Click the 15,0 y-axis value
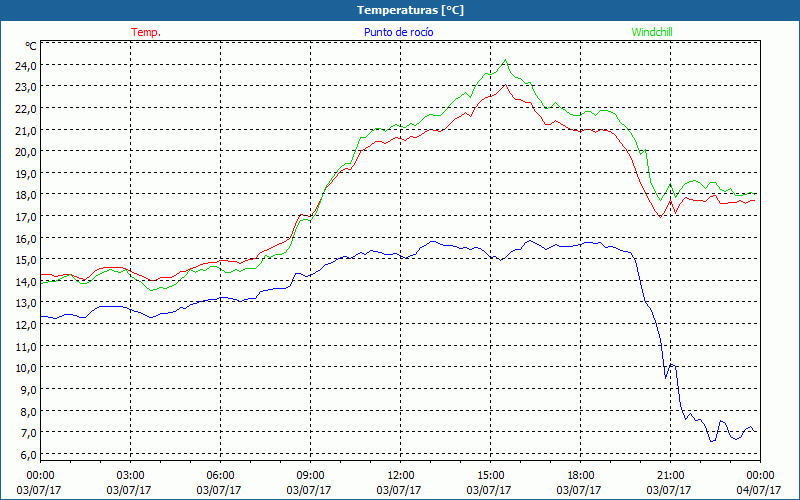The height and width of the screenshot is (500, 800). coord(27,260)
